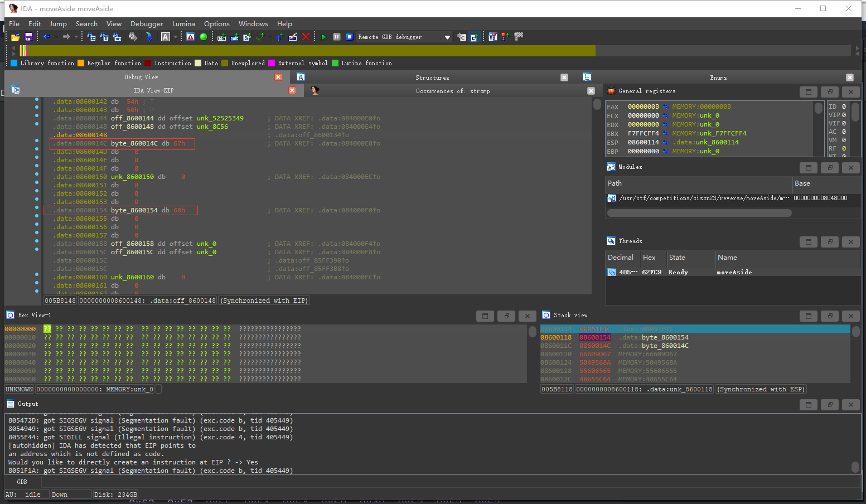Click the green circle toolbar icon
This screenshot has width=866, height=504.
pos(204,37)
